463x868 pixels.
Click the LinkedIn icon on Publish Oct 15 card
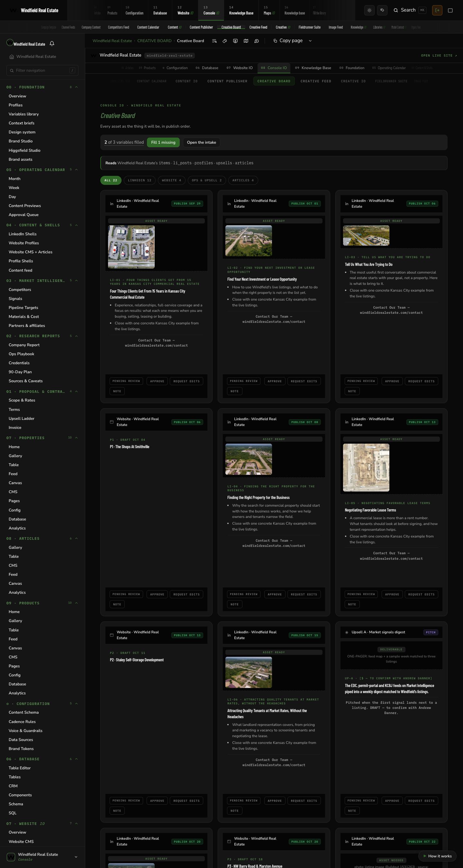click(229, 635)
